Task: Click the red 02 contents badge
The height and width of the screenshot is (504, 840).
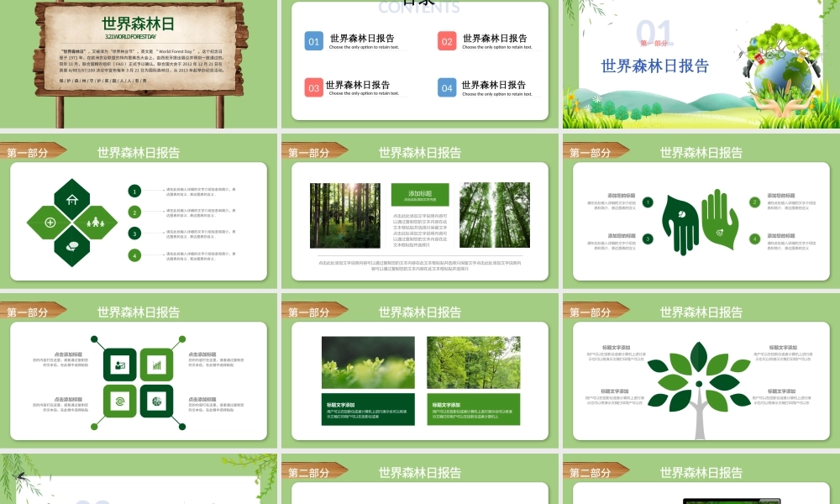Action: tap(447, 41)
